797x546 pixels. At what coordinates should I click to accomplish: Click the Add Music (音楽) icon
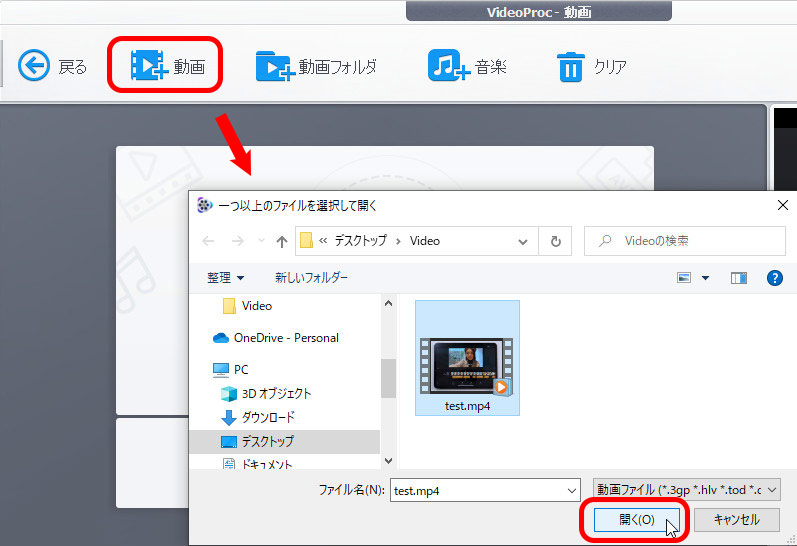448,67
